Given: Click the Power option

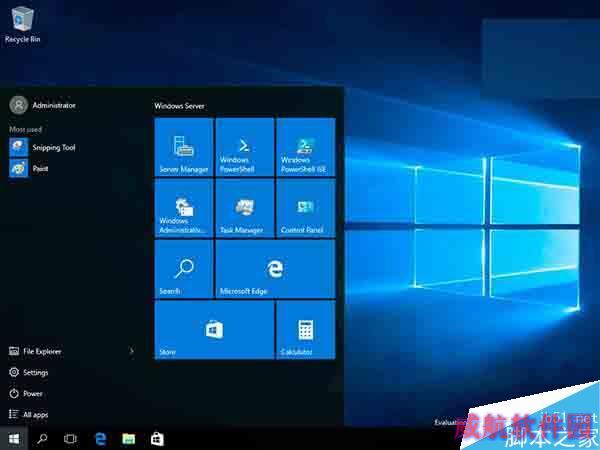Looking at the screenshot, I should (x=33, y=393).
